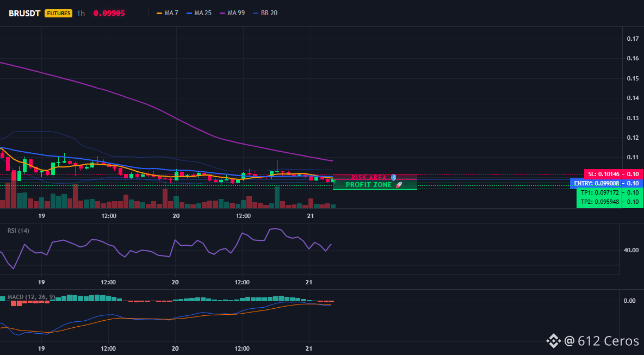Toggle the MA 25 legend item
The image size is (644, 355).
(199, 13)
